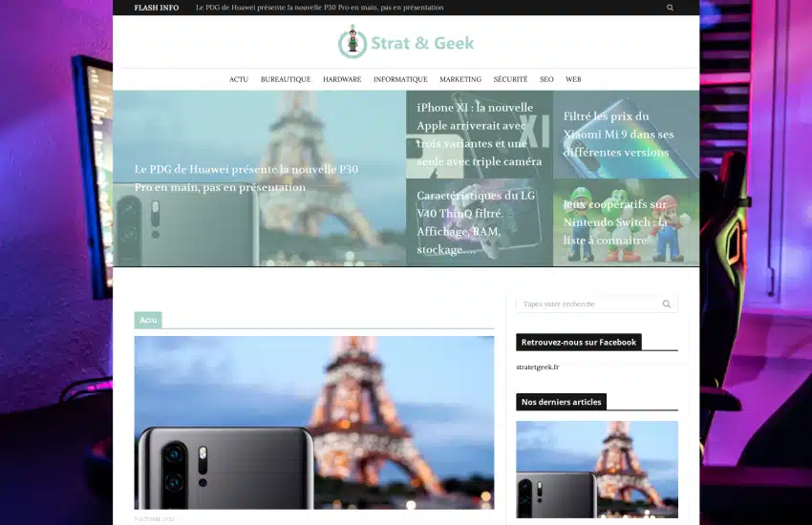Click the search magnifier icon in top bar

click(670, 8)
